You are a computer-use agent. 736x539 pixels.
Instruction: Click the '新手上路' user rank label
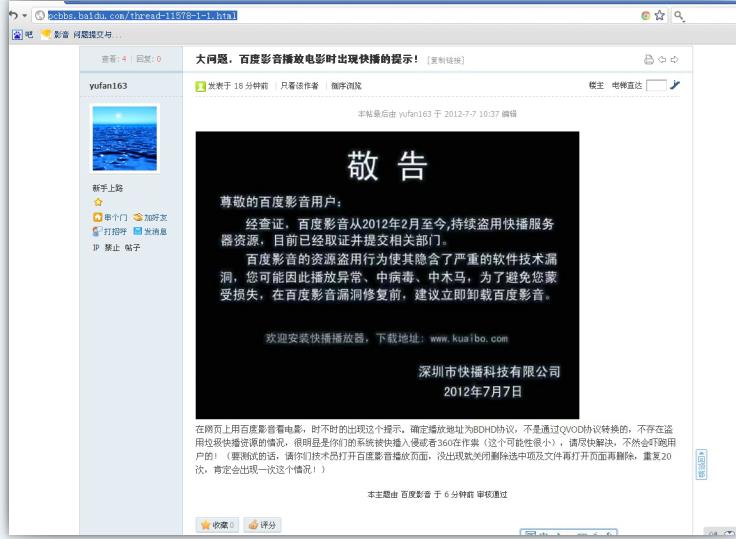pyautogui.click(x=107, y=188)
